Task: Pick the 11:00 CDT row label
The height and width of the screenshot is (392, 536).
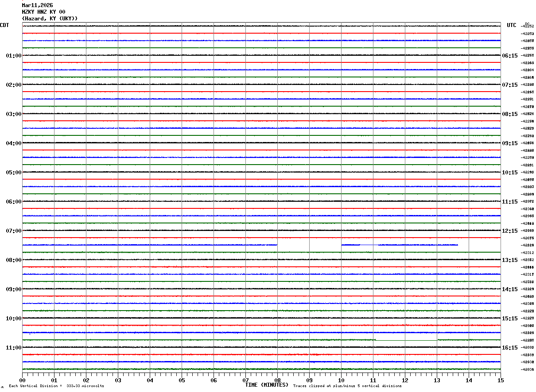Action: [x=13, y=348]
